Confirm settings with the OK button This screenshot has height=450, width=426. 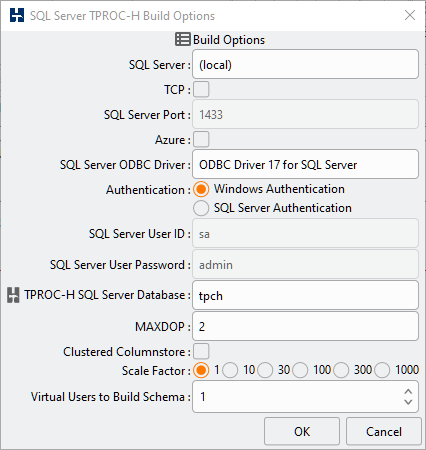pos(302,431)
